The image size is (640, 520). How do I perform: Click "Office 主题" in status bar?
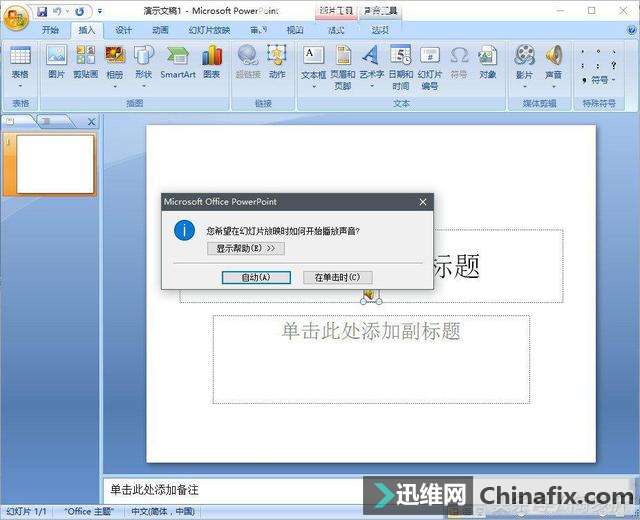click(89, 511)
